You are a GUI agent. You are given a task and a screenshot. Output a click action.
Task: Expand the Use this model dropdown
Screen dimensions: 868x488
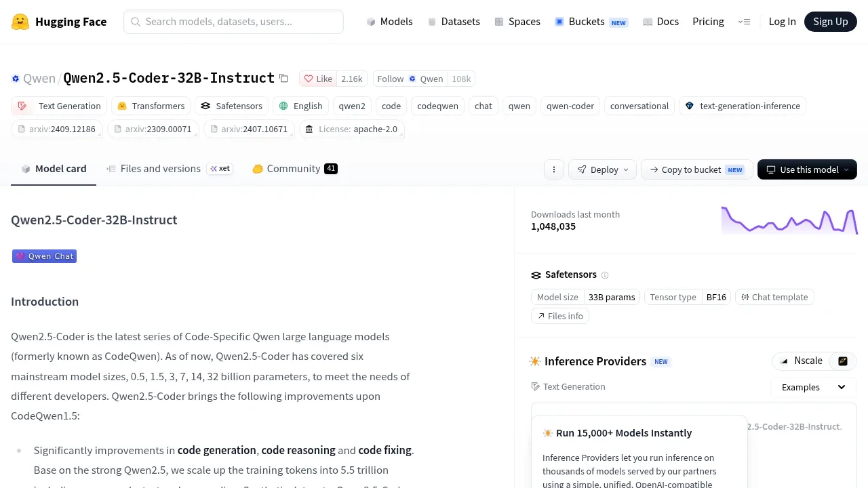point(807,169)
